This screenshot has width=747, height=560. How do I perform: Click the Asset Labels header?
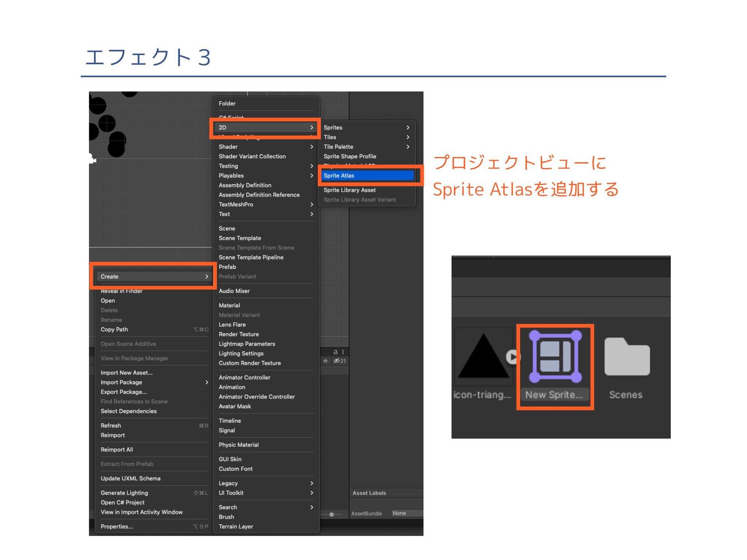(369, 493)
